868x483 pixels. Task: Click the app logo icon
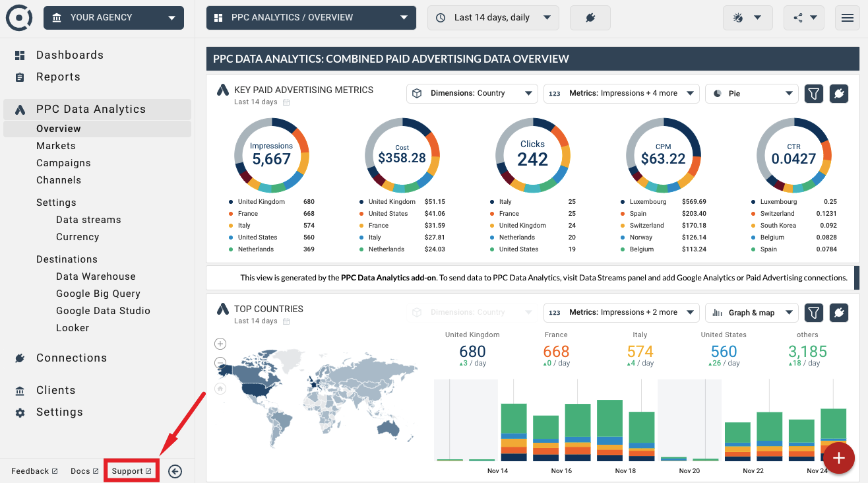click(x=19, y=17)
